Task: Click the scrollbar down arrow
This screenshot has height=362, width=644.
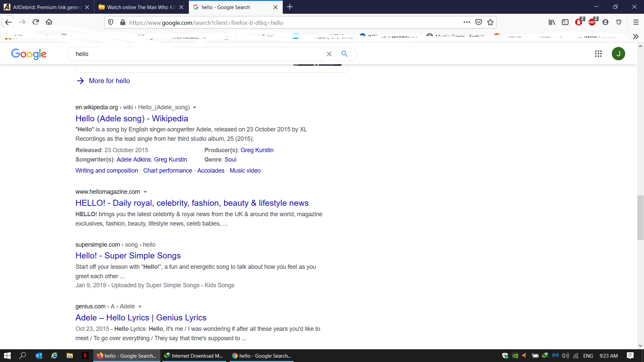Action: tap(640, 346)
